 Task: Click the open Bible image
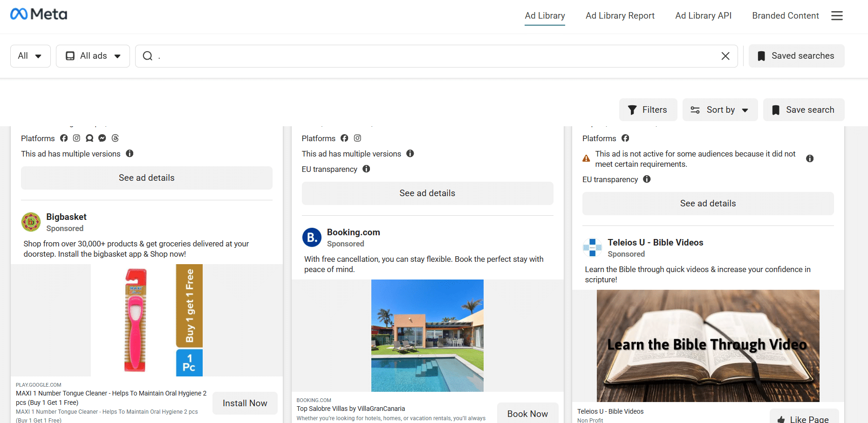coord(708,346)
